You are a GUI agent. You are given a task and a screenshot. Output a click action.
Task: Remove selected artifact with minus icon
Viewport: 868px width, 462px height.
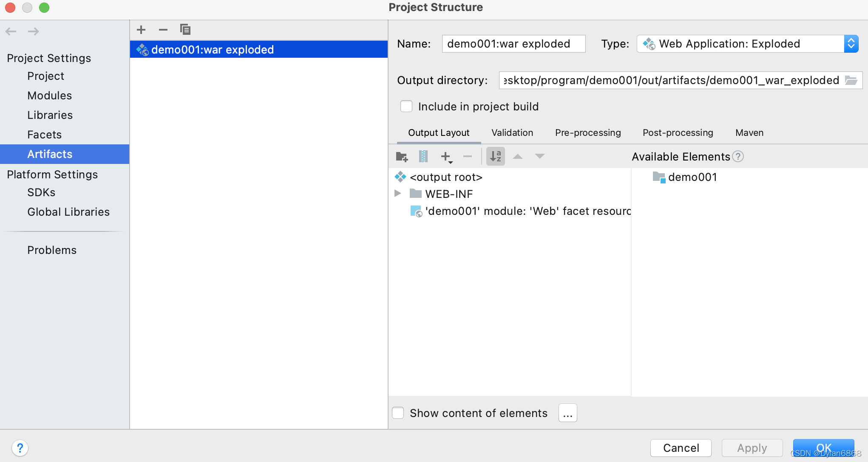[163, 30]
